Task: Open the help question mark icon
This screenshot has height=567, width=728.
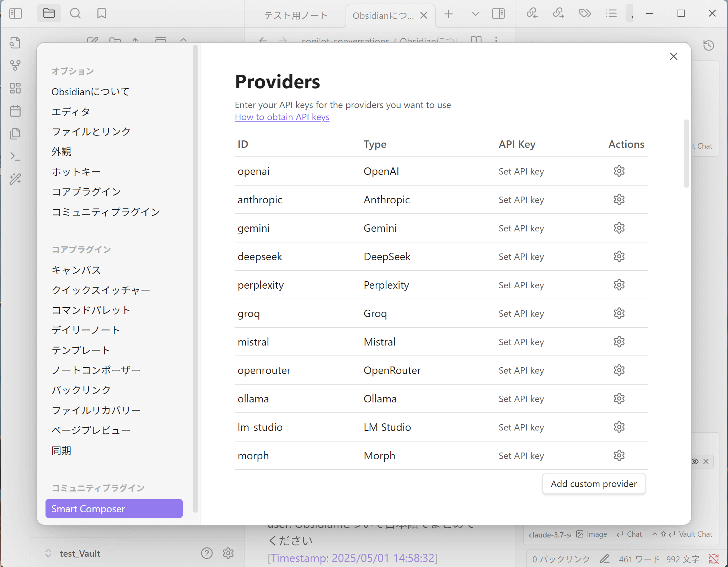Action: point(207,553)
